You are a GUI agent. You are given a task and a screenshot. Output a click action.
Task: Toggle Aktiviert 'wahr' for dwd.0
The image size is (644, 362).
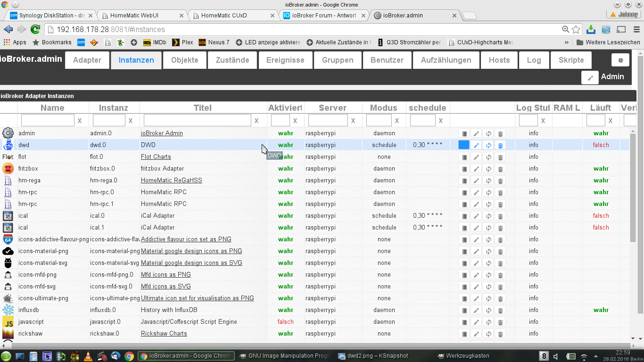286,145
